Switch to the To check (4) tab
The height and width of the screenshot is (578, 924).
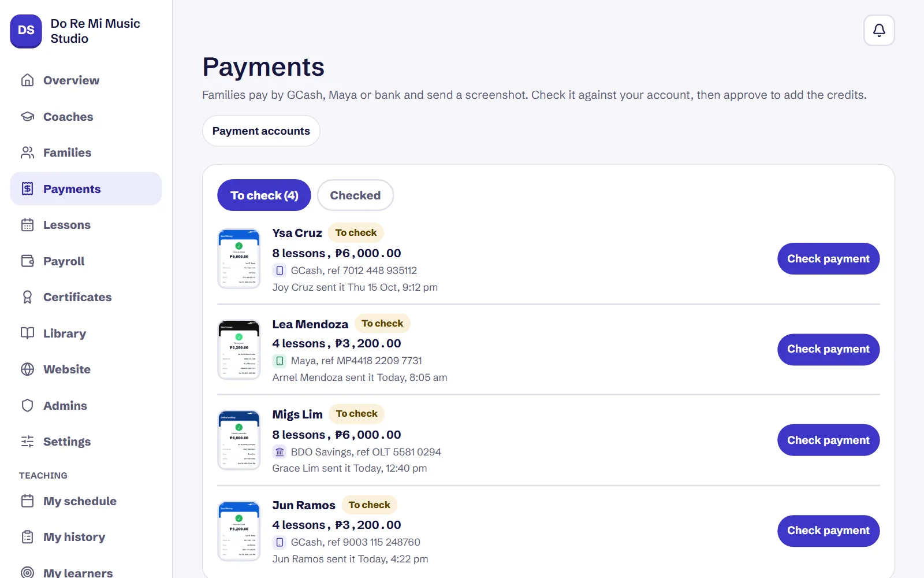point(264,195)
